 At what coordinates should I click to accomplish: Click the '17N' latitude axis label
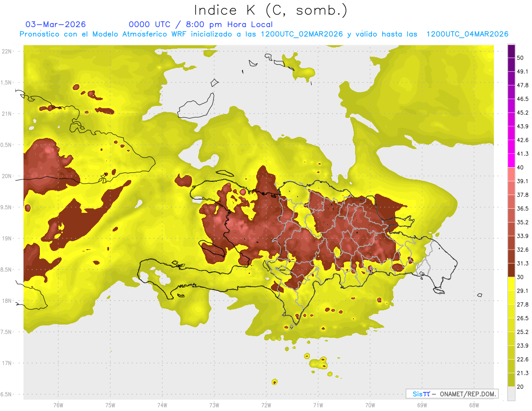coord(7,363)
